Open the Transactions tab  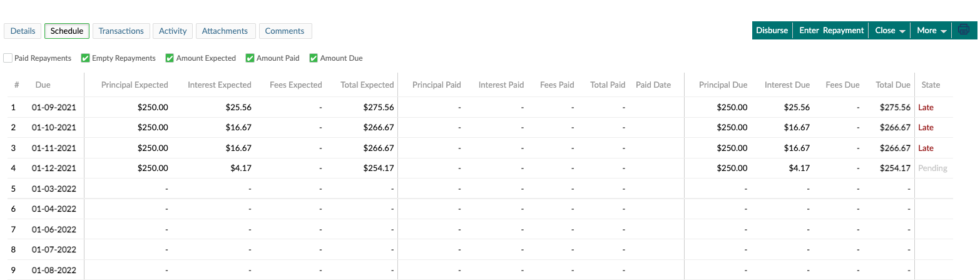121,31
